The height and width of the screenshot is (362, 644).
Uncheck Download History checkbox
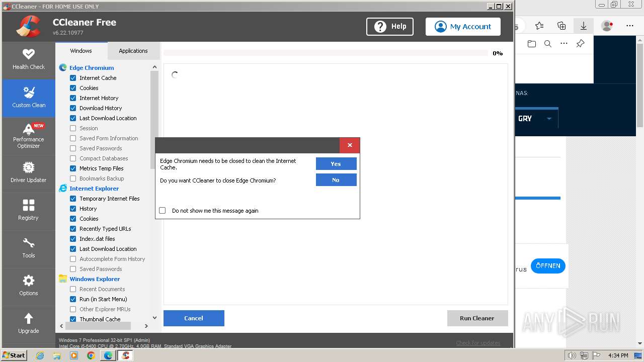coord(73,108)
